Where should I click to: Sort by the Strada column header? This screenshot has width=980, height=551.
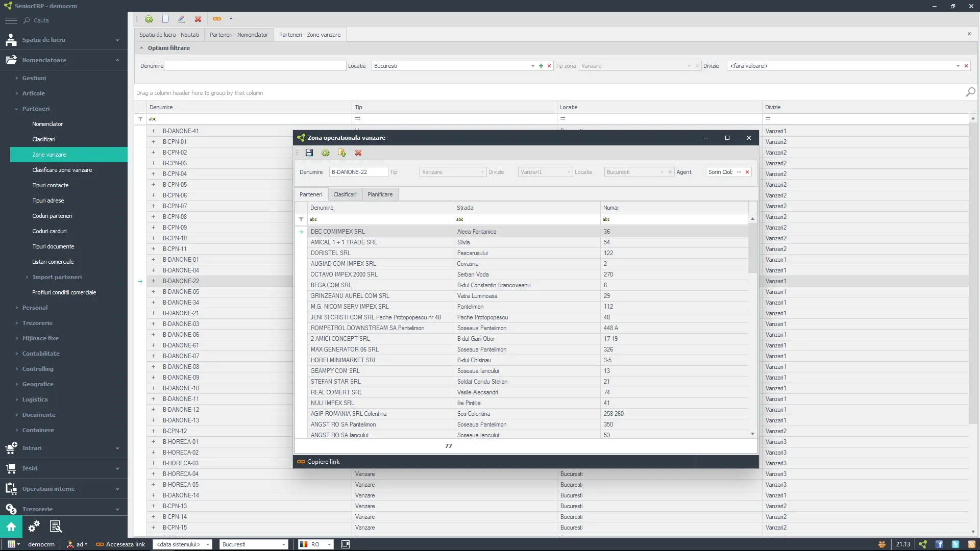[527, 208]
